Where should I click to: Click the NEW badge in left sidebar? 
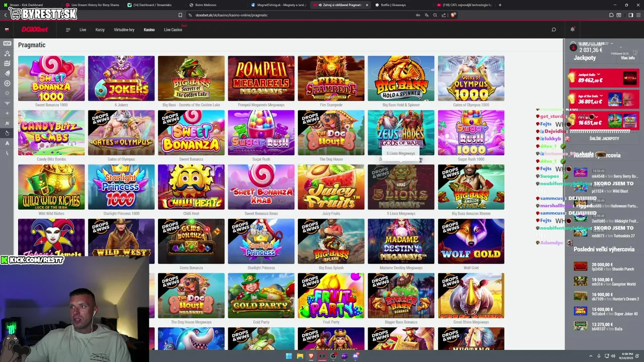pos(7,43)
